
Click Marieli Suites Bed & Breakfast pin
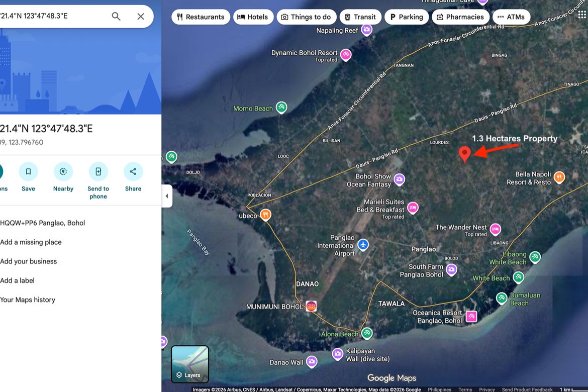coord(413,208)
